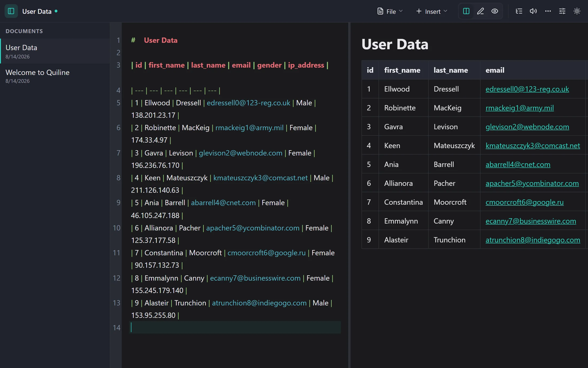The image size is (588, 368).
Task: Toggle the light/dark theme sun icon
Action: (x=577, y=11)
